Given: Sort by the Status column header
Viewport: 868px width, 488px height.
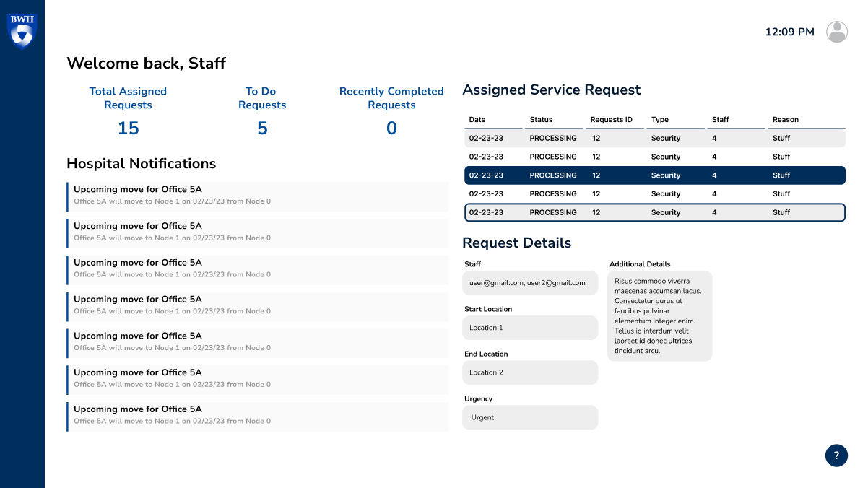Looking at the screenshot, I should pos(541,120).
